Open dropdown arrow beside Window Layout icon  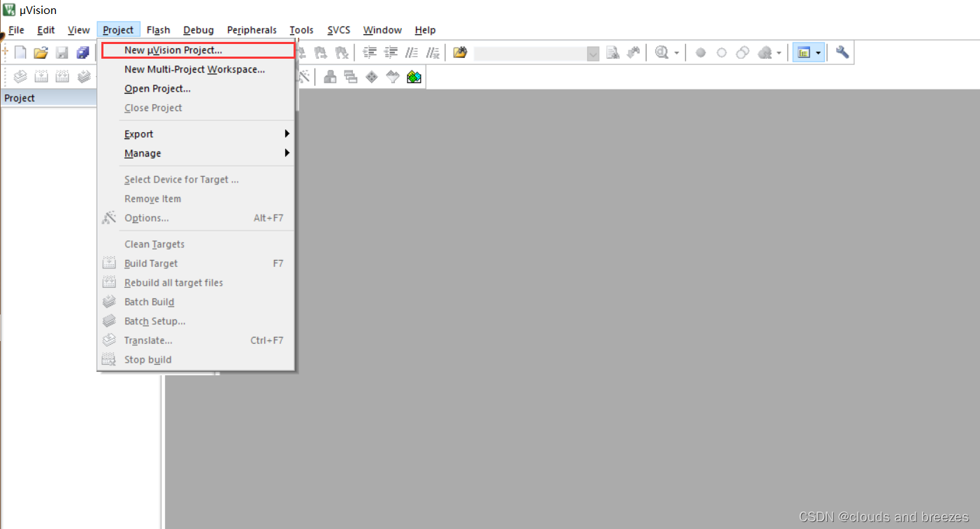click(818, 53)
